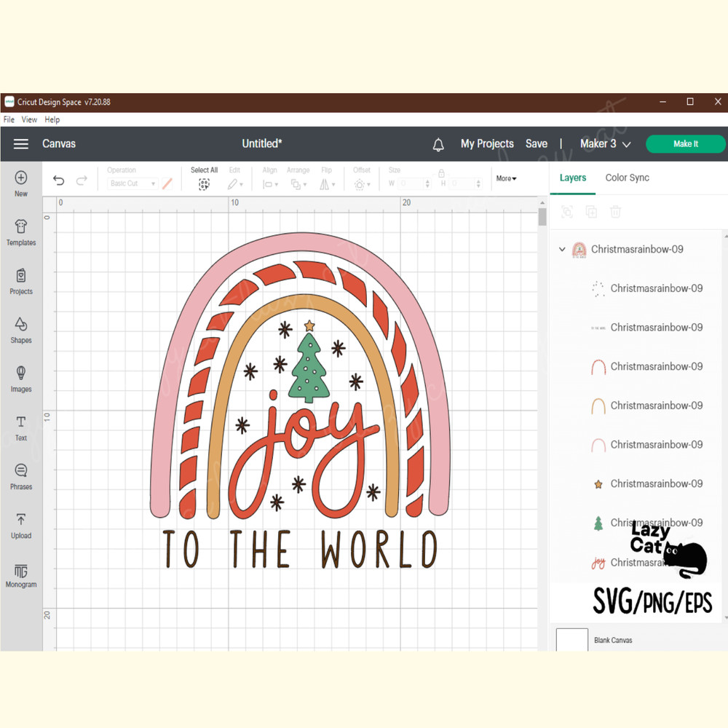This screenshot has width=728, height=728.
Task: Select the green tree layer
Action: [598, 523]
